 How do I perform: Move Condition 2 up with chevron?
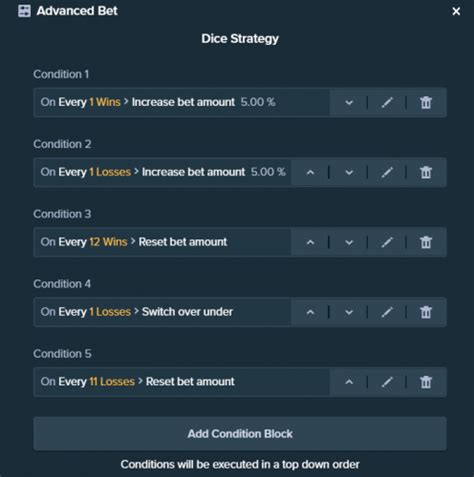coord(310,172)
